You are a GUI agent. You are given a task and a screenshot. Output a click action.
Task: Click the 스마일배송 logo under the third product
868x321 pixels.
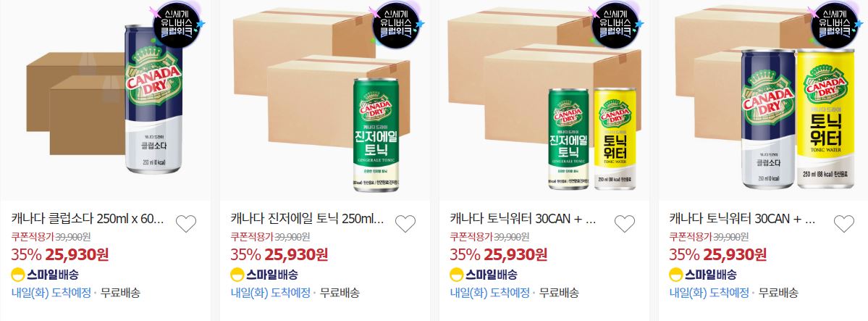pyautogui.click(x=484, y=275)
